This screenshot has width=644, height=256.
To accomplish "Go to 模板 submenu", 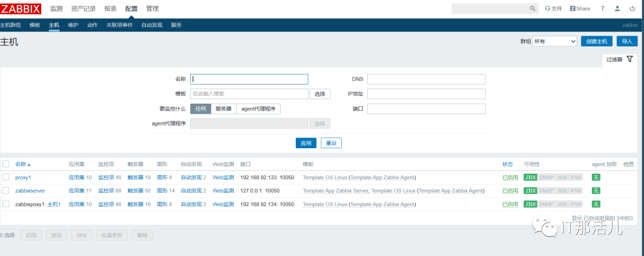I will [35, 25].
